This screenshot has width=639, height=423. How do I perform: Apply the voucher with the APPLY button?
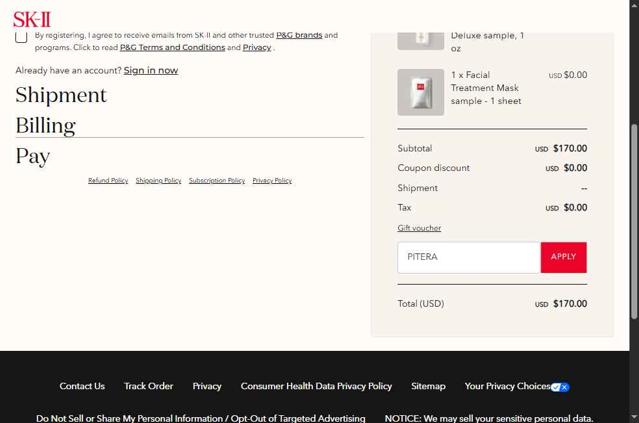pos(564,258)
